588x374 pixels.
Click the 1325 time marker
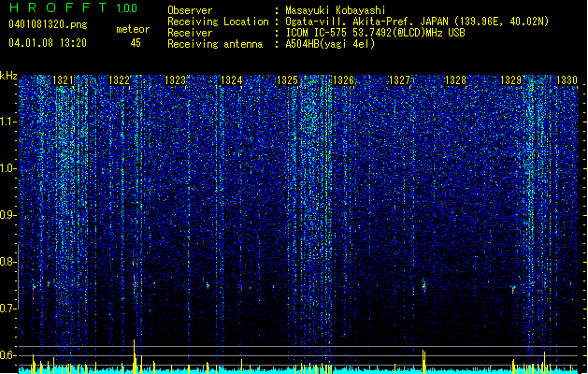tap(287, 80)
